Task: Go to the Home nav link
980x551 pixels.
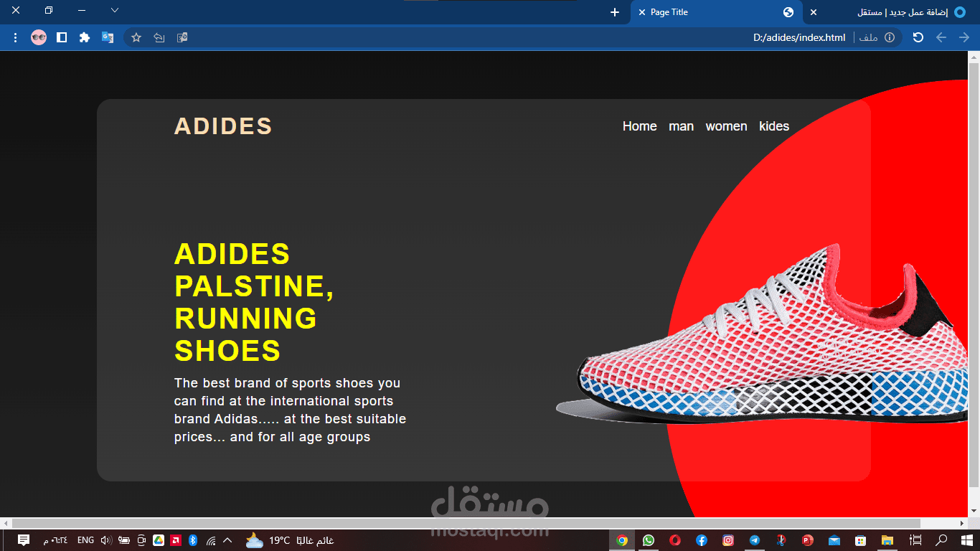Action: (640, 126)
